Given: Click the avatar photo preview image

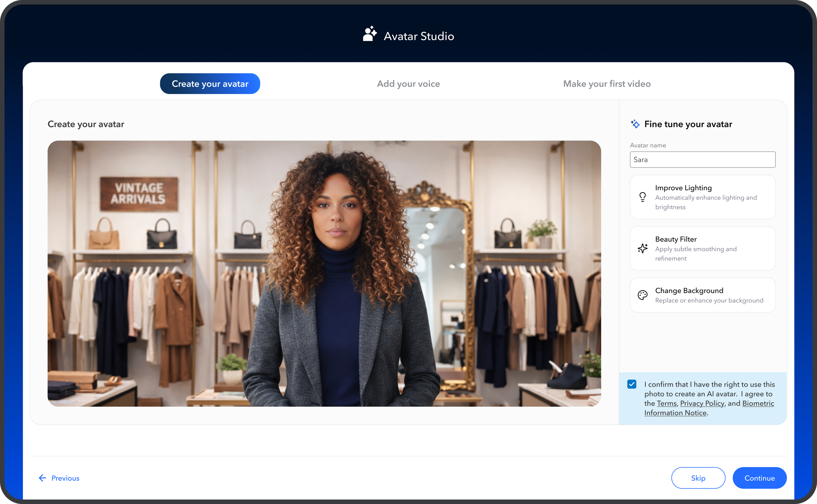Looking at the screenshot, I should click(x=324, y=273).
